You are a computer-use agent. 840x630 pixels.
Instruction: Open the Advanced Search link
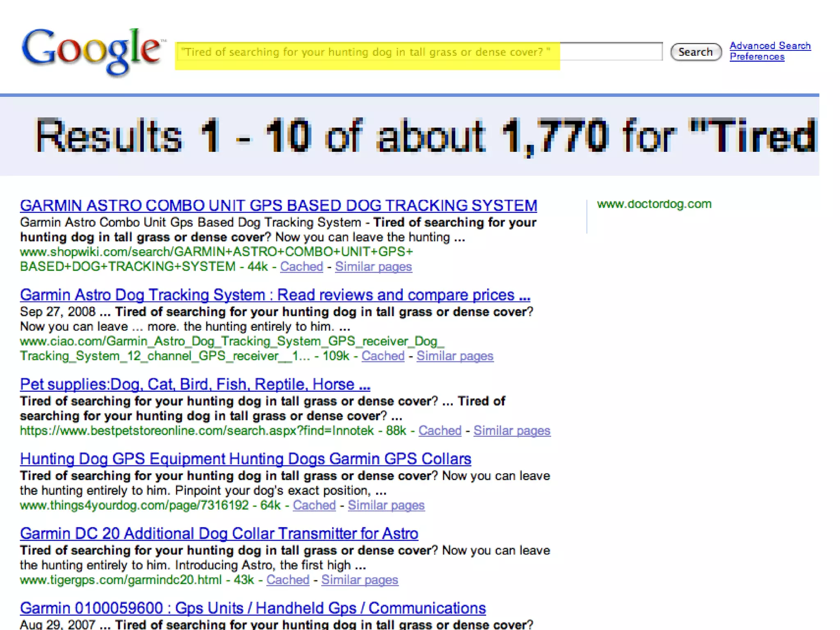click(x=770, y=46)
